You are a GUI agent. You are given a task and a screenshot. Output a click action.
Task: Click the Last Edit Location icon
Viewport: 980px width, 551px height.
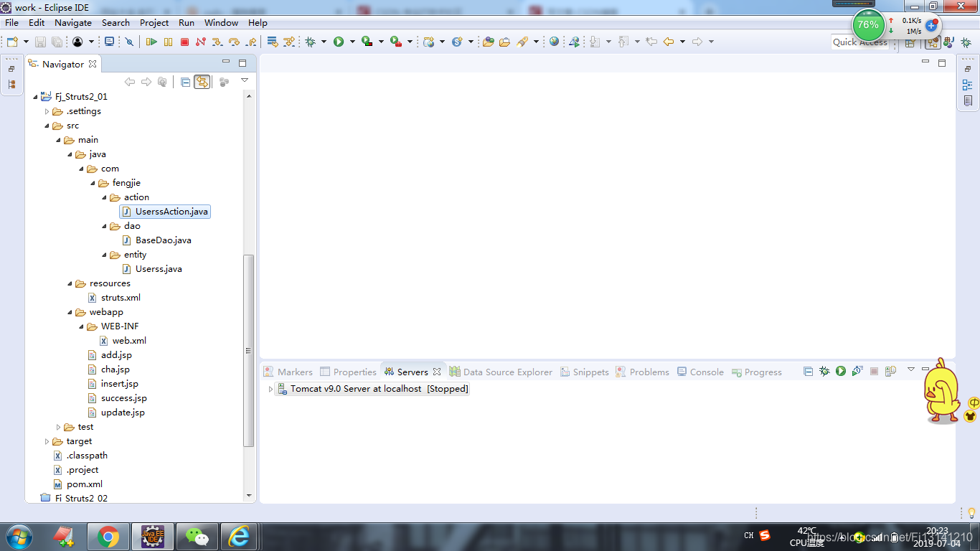(651, 42)
